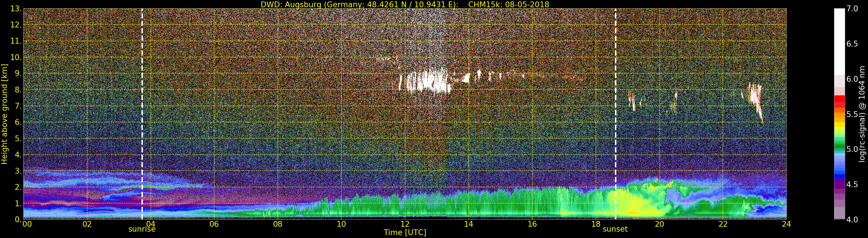Click the '06' time axis tick label
The height and width of the screenshot is (238, 868).
214,224
